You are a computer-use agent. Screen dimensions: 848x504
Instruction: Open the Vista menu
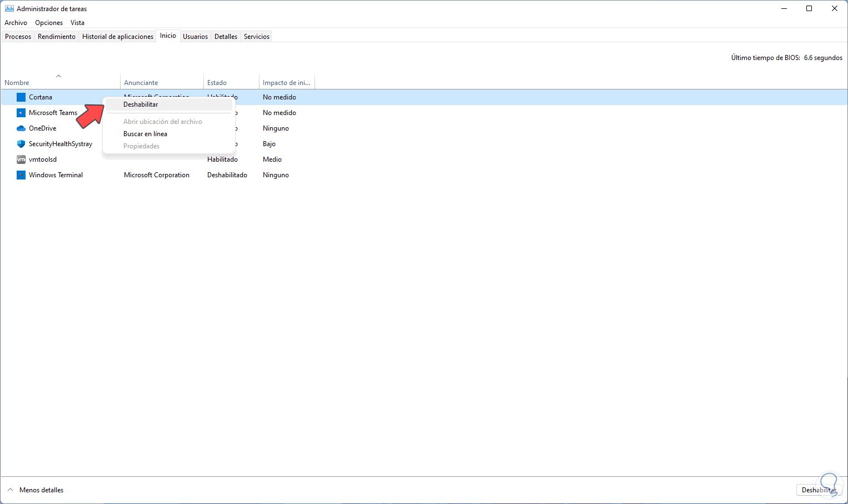pos(77,23)
